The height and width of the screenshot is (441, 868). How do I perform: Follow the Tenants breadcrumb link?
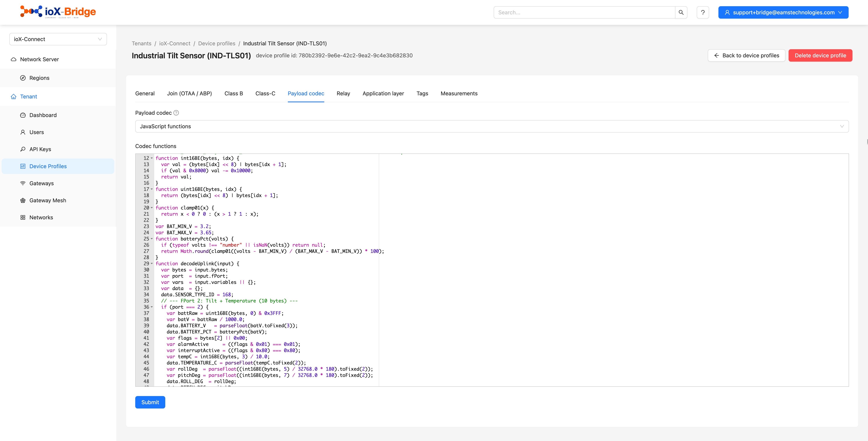click(141, 43)
